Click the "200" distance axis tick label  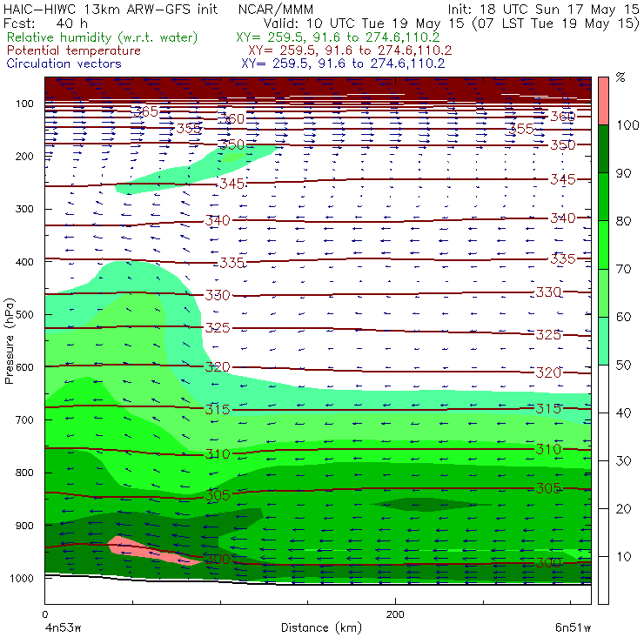pos(395,614)
